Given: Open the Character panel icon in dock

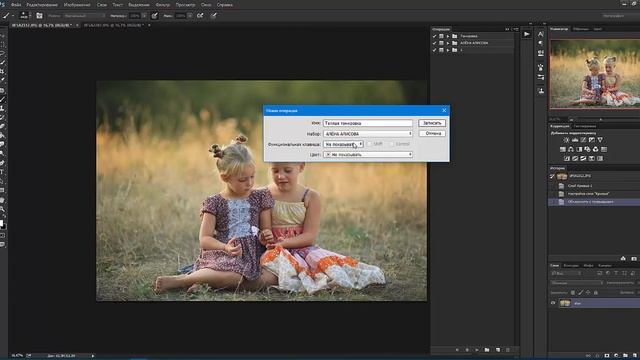Looking at the screenshot, I should (x=541, y=34).
